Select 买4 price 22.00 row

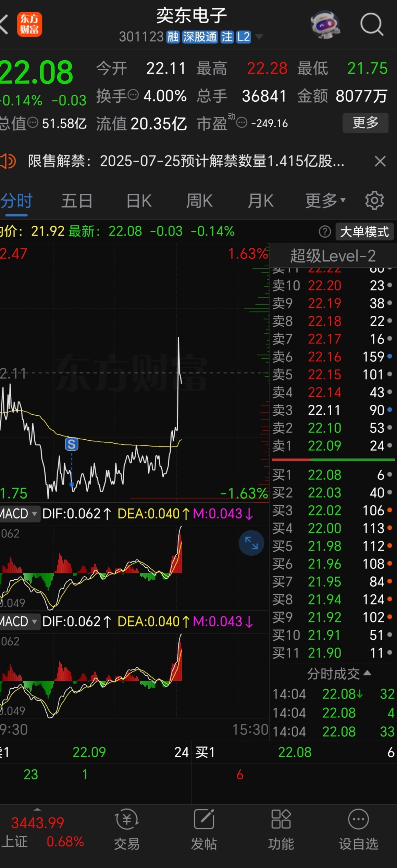(x=333, y=528)
